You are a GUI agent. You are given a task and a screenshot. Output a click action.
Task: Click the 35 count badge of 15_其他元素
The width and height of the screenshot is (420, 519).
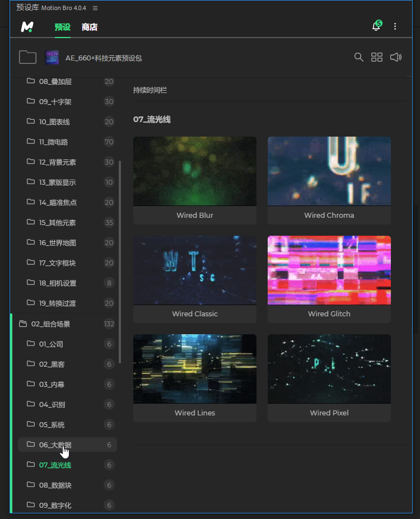pos(109,223)
